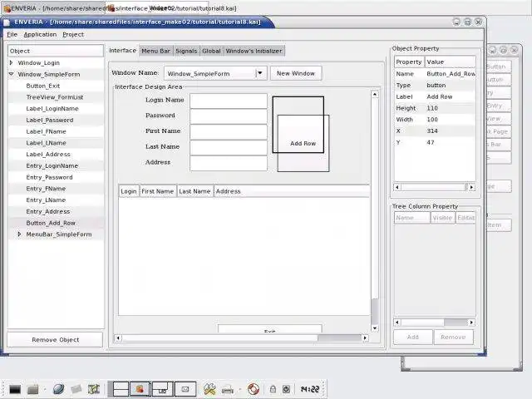Click the Object Property scroll-right arrow

coord(471,187)
